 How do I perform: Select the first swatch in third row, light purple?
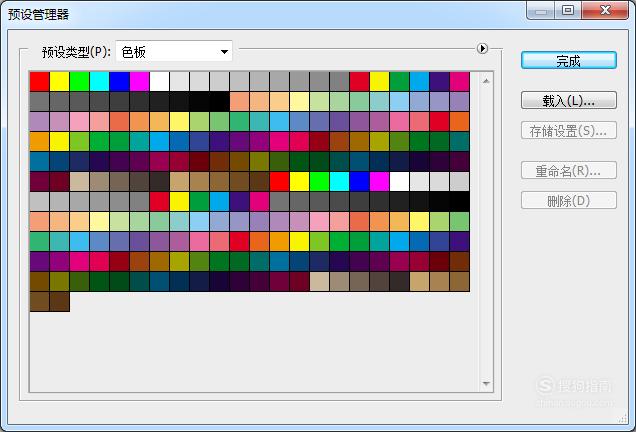point(40,121)
